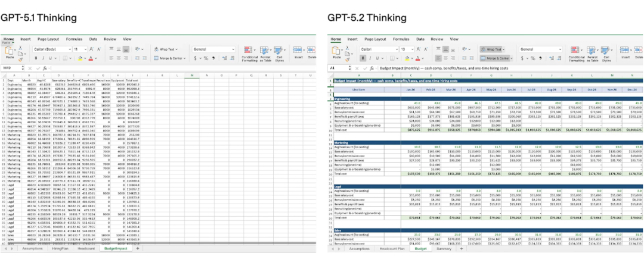Viewport: 644px width, 253px height.
Task: Click the formula bar text in the right window
Action: (x=444, y=68)
